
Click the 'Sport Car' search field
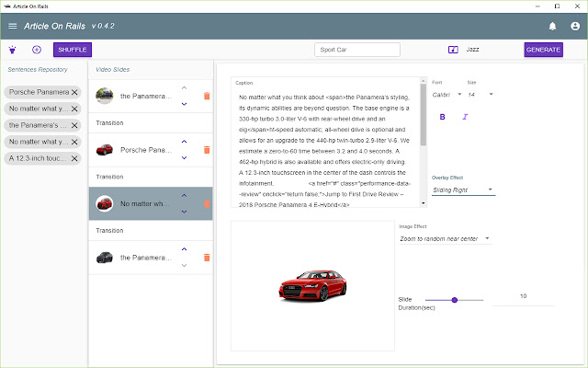[357, 50]
